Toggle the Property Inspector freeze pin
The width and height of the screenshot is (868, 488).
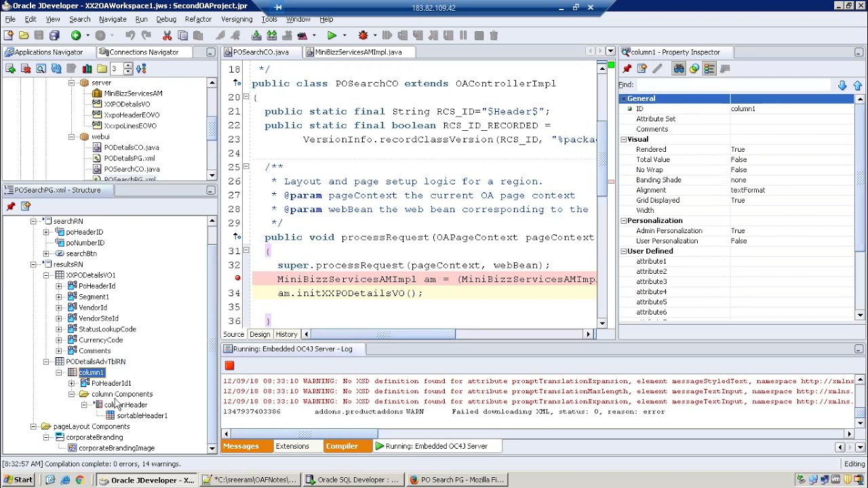tap(627, 68)
